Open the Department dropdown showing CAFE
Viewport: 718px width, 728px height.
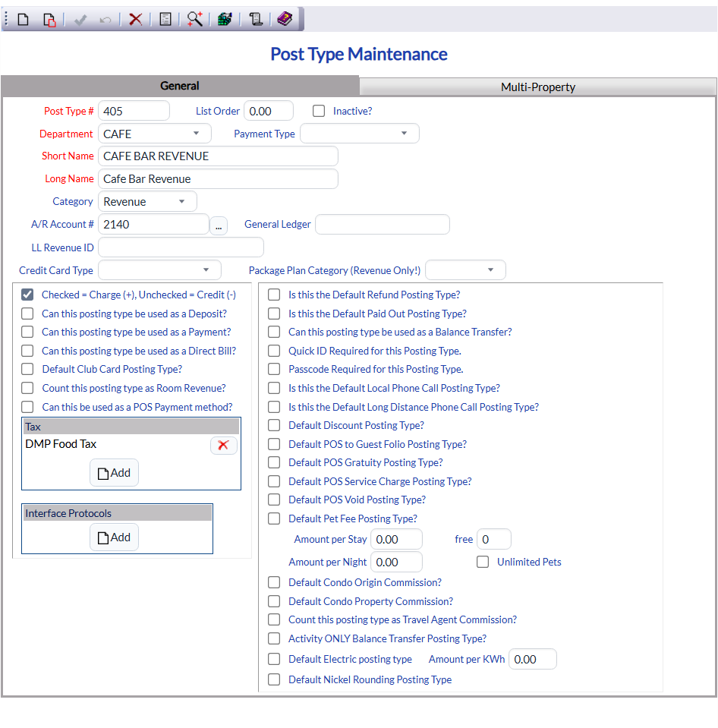pos(155,134)
